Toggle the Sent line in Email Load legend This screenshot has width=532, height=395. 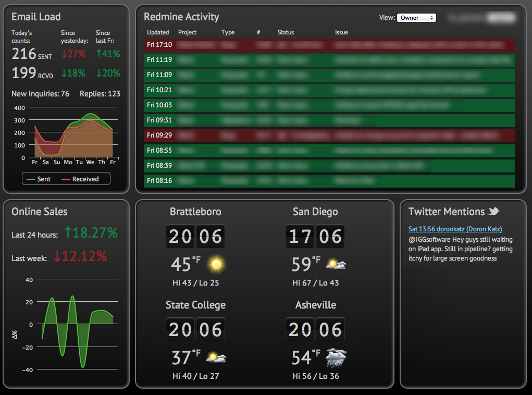point(39,179)
